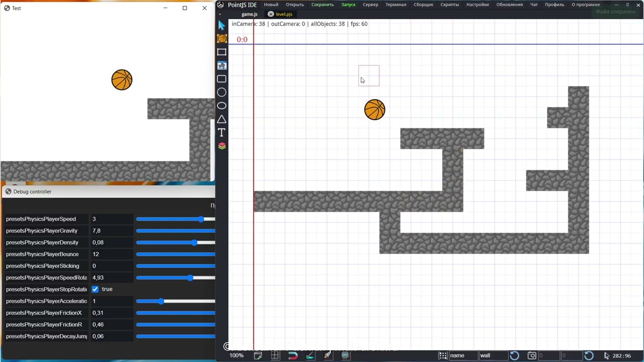This screenshot has height=362, width=644.
Task: Select the arrow cursor tool
Action: click(221, 26)
